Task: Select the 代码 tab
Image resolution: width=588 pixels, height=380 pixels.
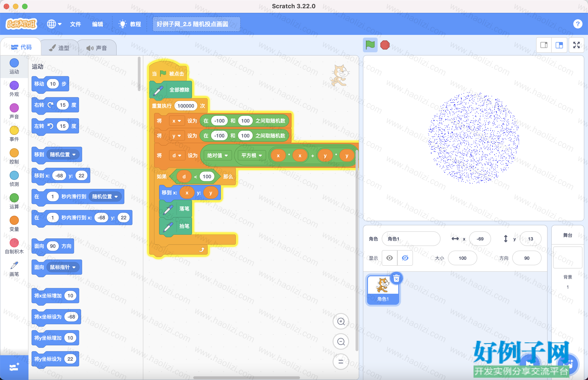Action: 21,47
